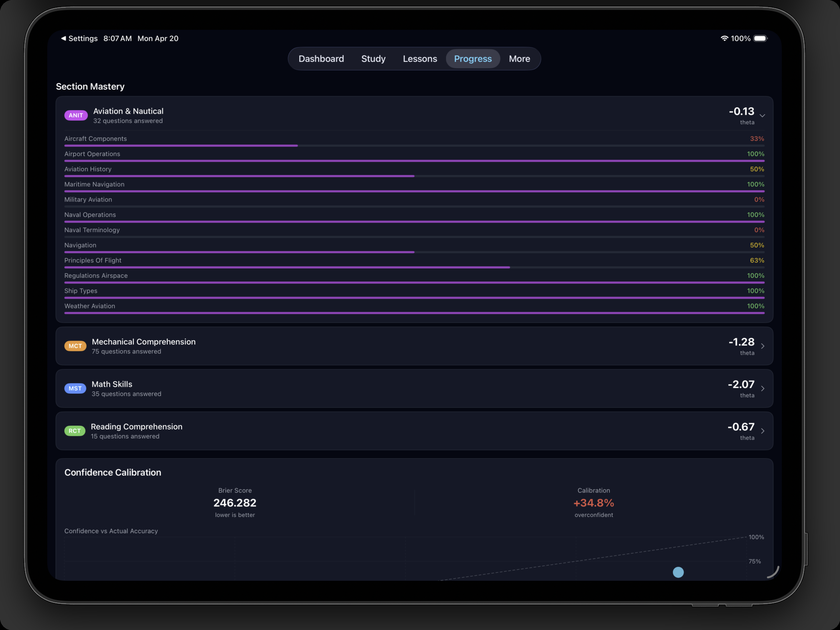Open the Lessons tab

tap(420, 59)
